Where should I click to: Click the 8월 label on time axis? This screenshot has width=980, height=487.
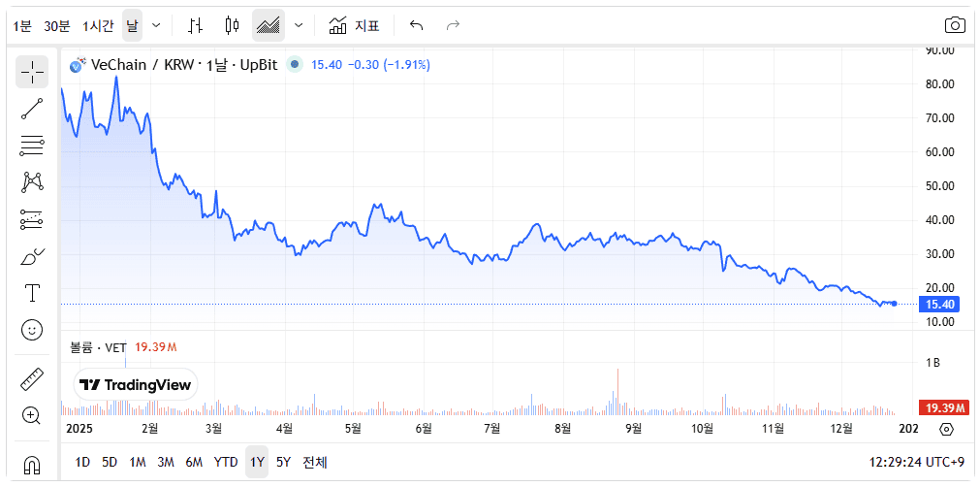pyautogui.click(x=563, y=428)
